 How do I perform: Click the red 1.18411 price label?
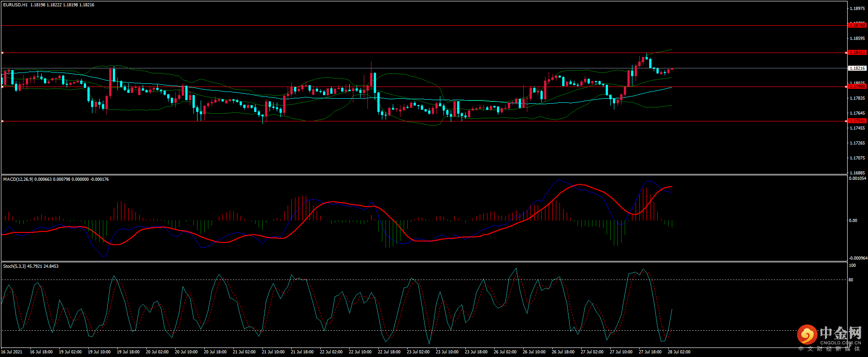coord(857,53)
